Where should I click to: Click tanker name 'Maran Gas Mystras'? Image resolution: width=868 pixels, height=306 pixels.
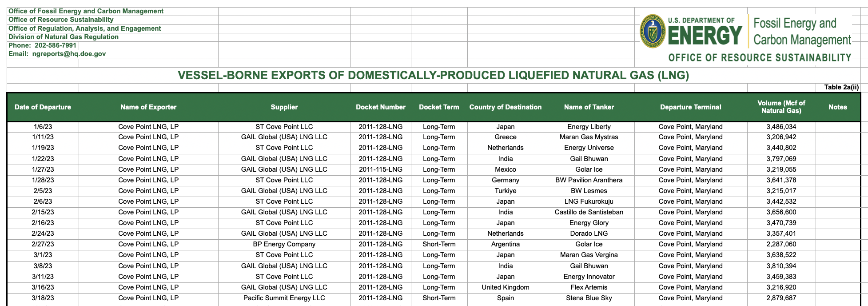[589, 137]
